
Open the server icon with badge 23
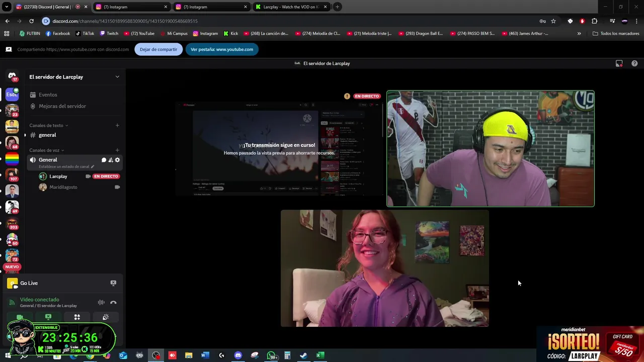pos(12,110)
